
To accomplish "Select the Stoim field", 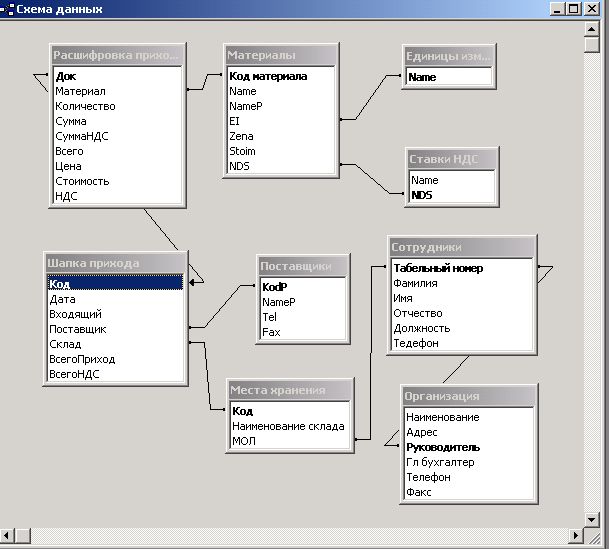I will click(281, 151).
